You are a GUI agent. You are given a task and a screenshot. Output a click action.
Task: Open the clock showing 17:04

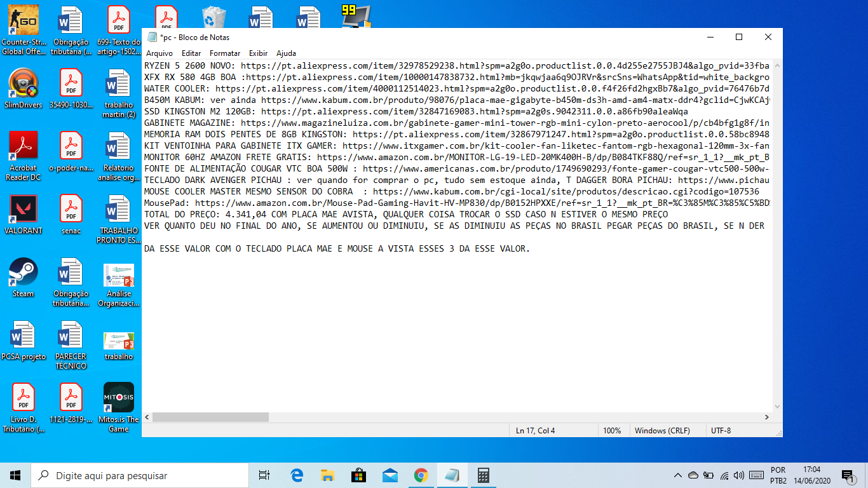point(811,475)
